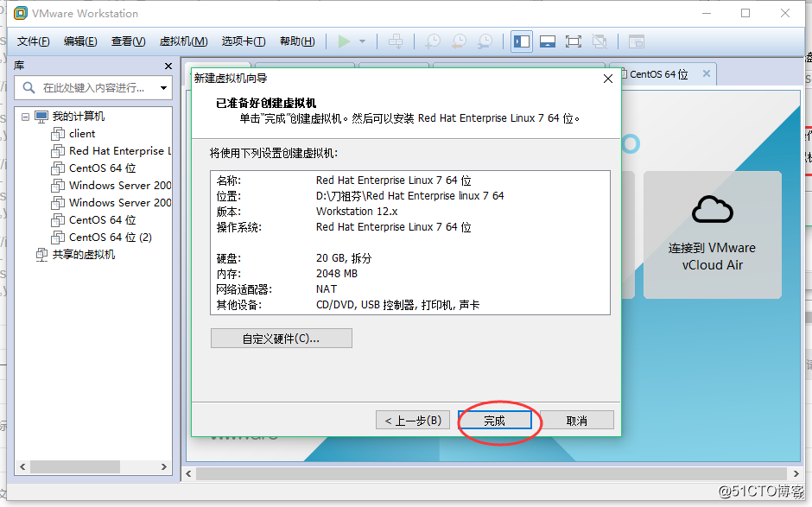
Task: Open the 编辑(E) menu
Action: click(x=80, y=41)
